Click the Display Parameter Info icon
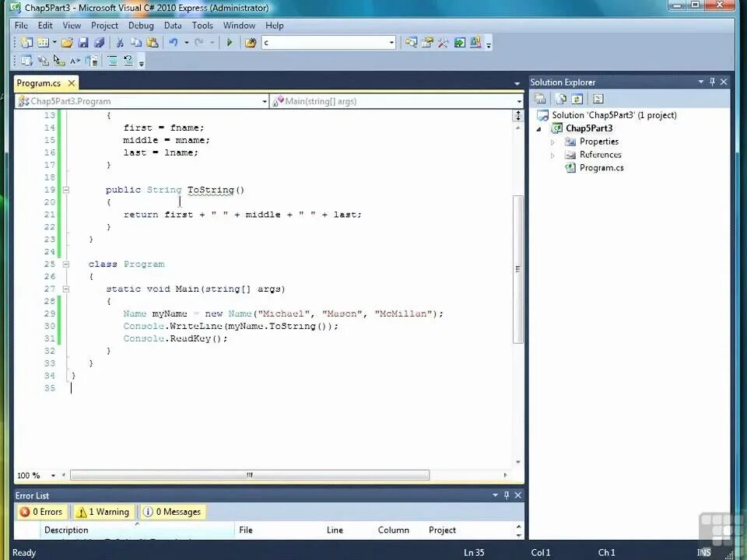 [x=43, y=61]
